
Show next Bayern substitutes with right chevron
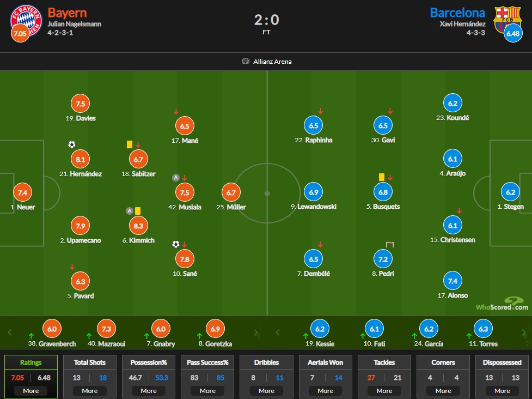tap(256, 333)
